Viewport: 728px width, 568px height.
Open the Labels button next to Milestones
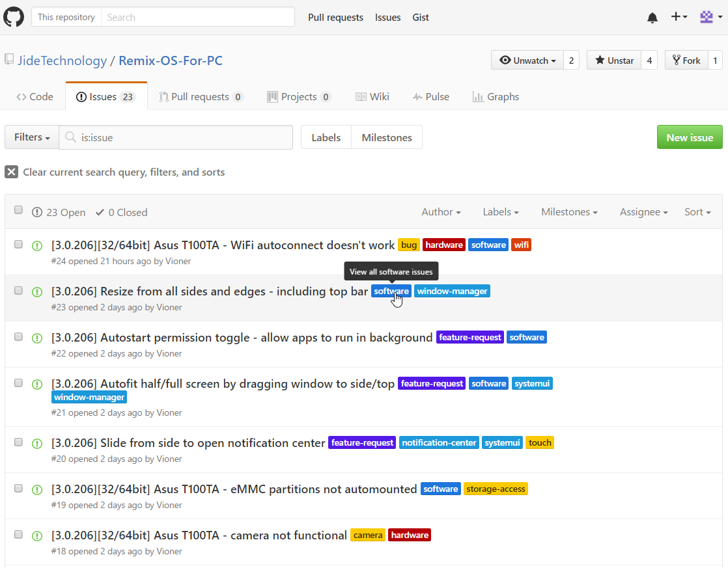click(x=326, y=137)
